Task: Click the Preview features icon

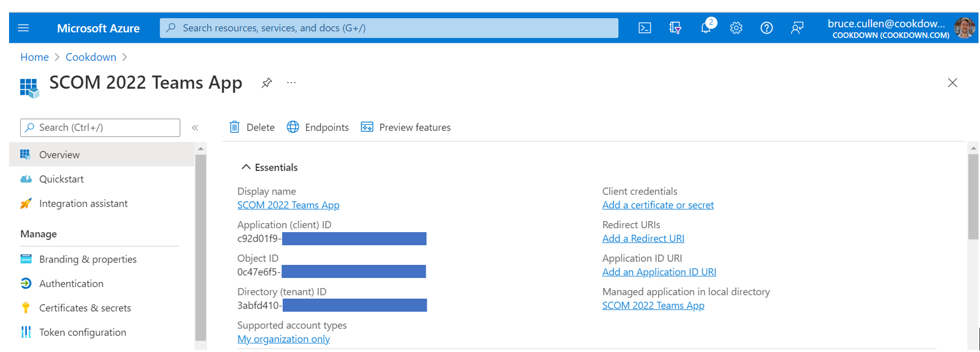Action: 367,127
